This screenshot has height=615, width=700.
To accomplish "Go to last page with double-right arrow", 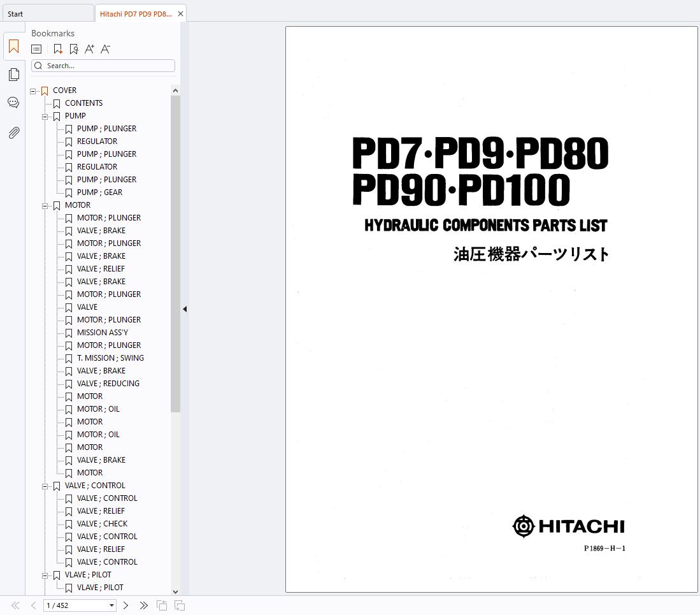I will 143,605.
